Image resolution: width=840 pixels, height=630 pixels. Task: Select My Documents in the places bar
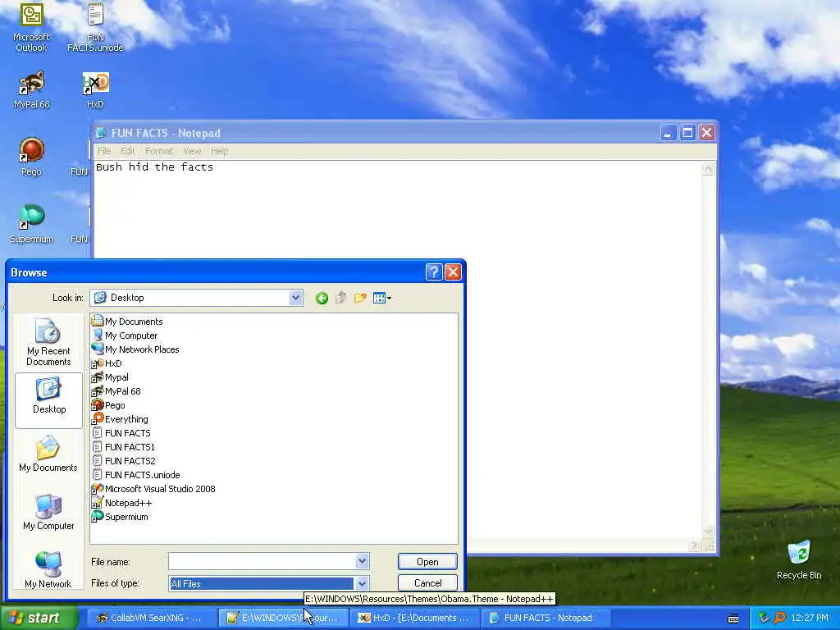click(x=48, y=454)
